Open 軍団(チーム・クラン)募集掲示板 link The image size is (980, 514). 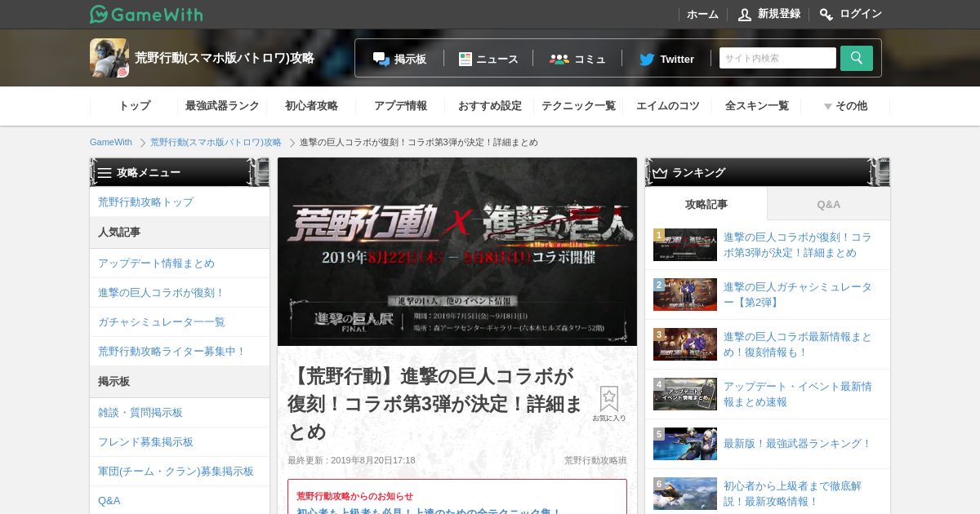[x=180, y=472]
